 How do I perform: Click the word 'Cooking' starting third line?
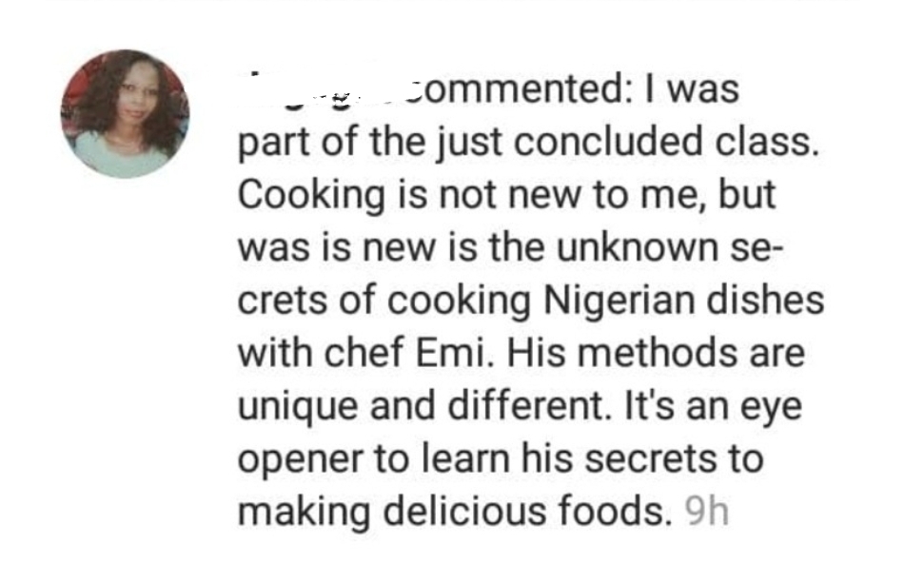coord(311,196)
